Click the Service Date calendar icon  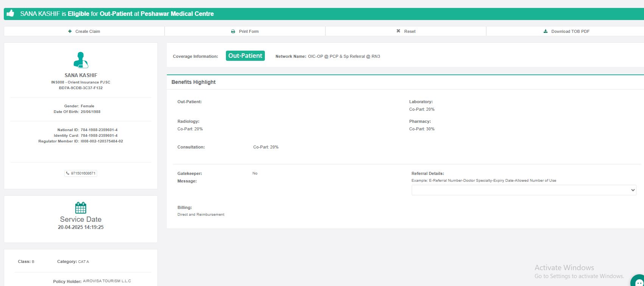click(81, 208)
